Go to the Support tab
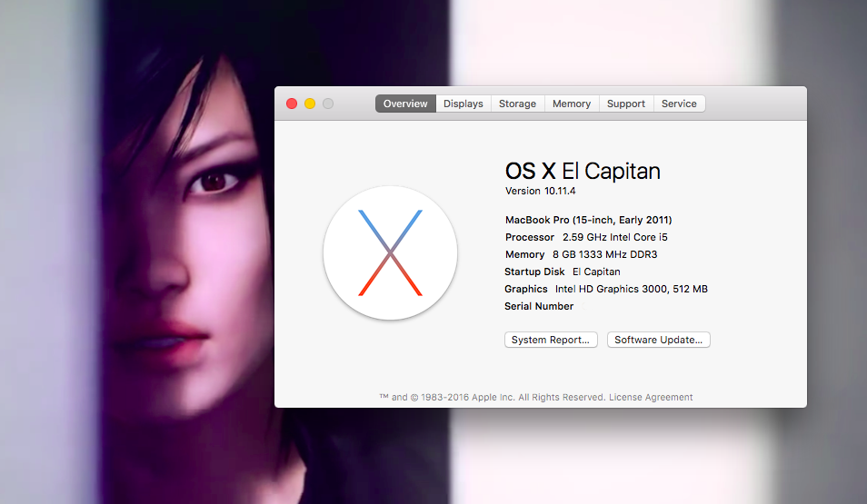The width and height of the screenshot is (867, 504). coord(626,104)
